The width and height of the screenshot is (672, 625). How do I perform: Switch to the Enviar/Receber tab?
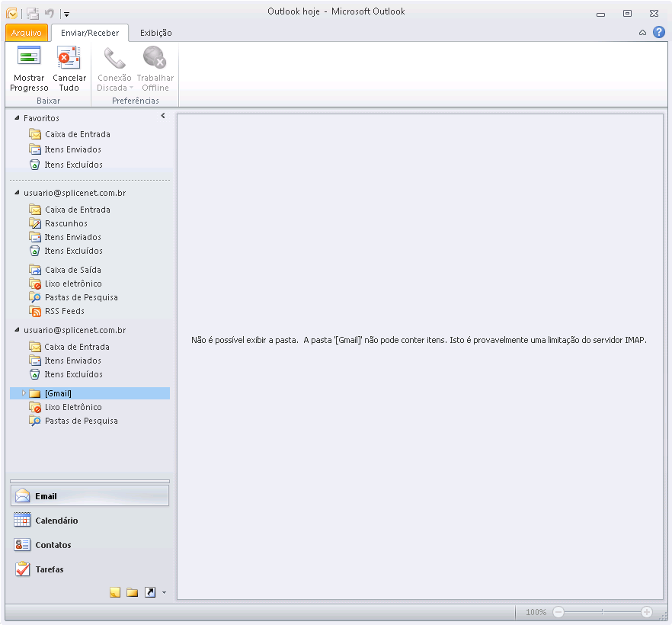click(90, 33)
